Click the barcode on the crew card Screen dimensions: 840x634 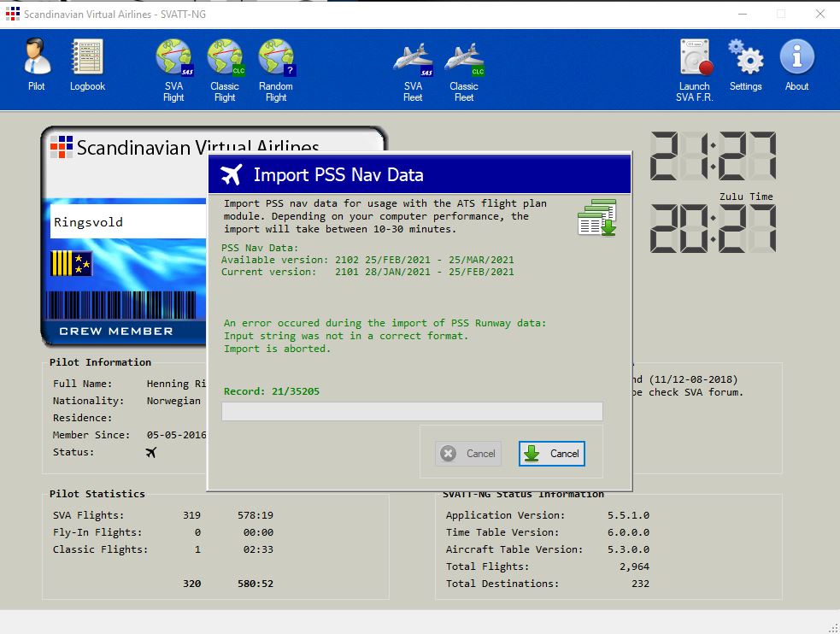click(121, 305)
